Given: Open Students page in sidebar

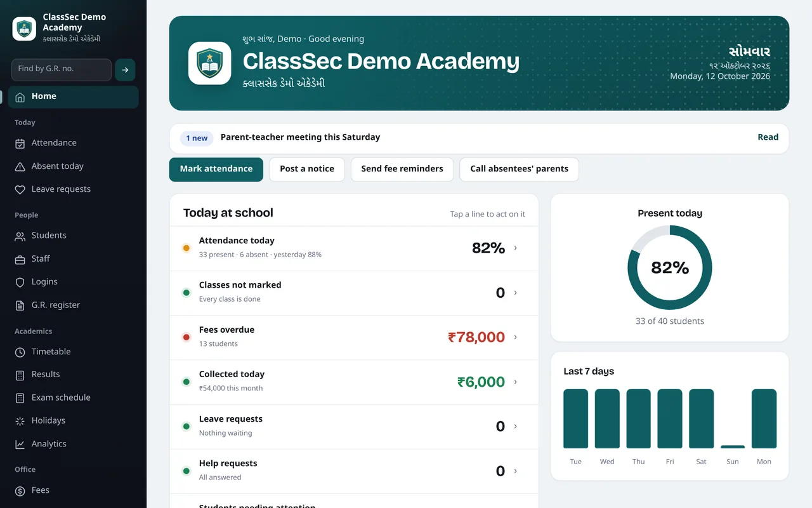Looking at the screenshot, I should [74, 236].
